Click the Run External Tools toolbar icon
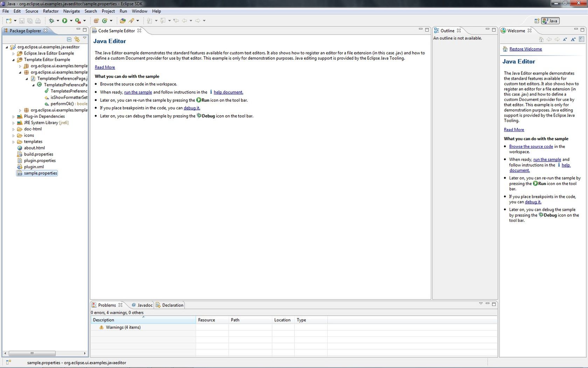The height and width of the screenshot is (368, 588). pyautogui.click(x=78, y=21)
